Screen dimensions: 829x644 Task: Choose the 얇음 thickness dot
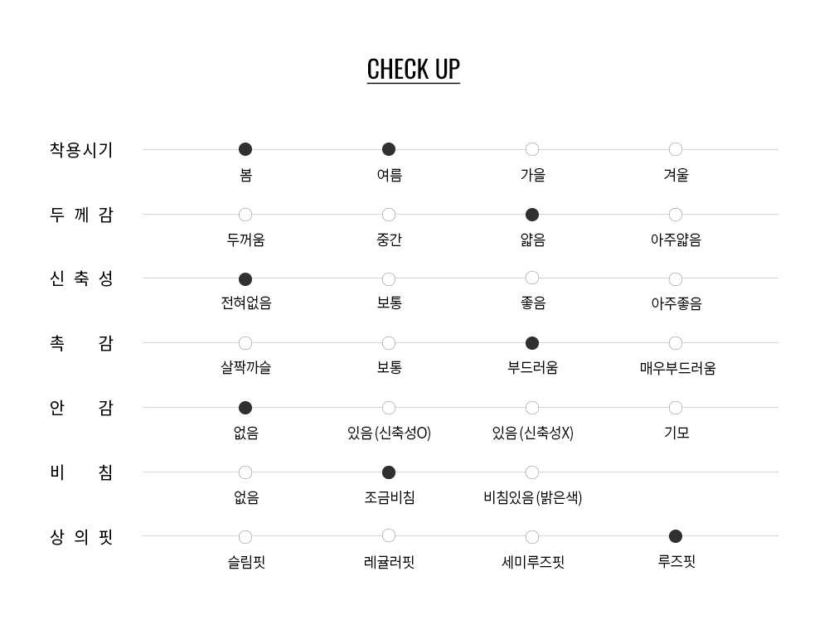click(532, 215)
